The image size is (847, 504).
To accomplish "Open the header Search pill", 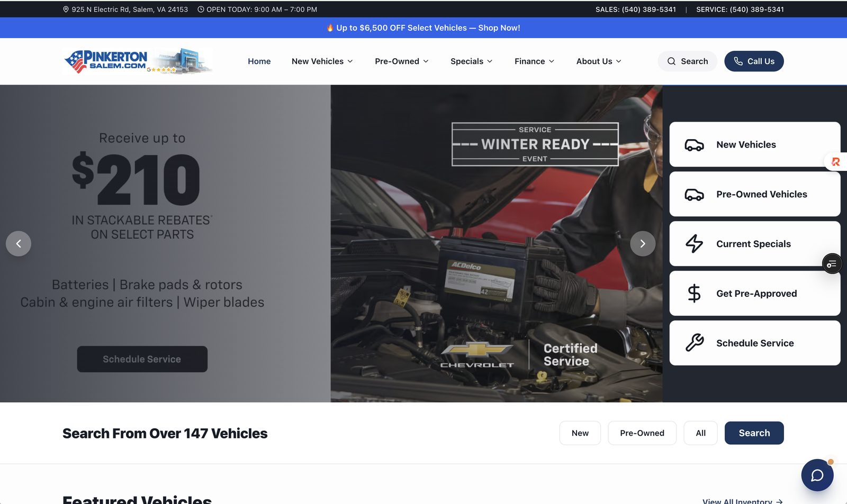I will (688, 61).
